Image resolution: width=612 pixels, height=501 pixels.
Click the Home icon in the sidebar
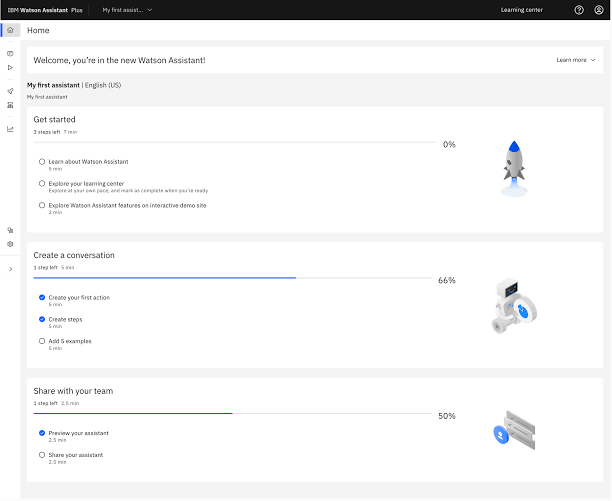[x=10, y=30]
